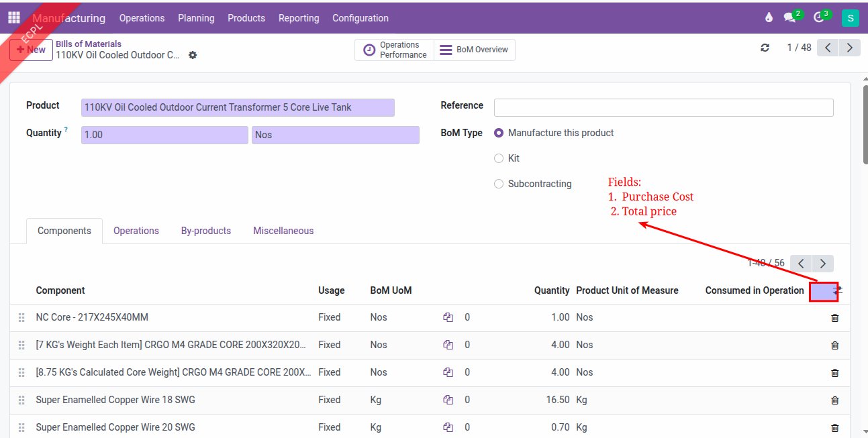Open the Configuration menu
Image resolution: width=868 pixels, height=438 pixels.
tap(360, 18)
